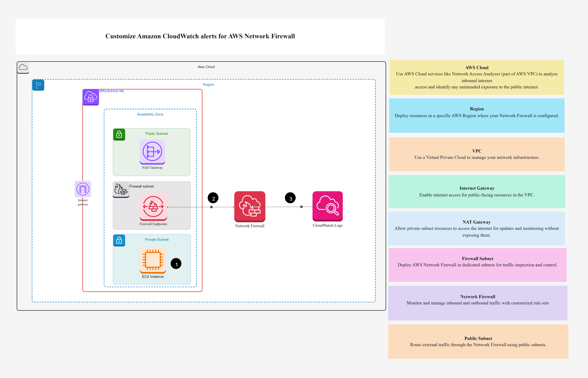Click the 'Aws Cloud' container label
This screenshot has height=378, width=588.
coord(206,67)
